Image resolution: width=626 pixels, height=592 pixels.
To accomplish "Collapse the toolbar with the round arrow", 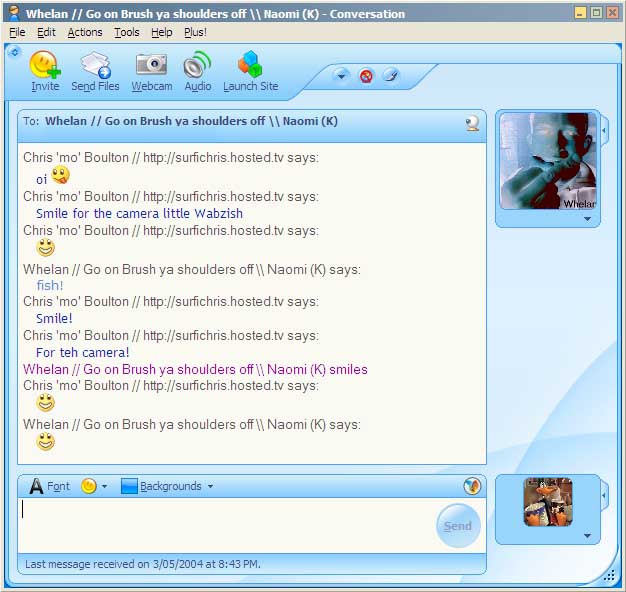I will [x=14, y=52].
